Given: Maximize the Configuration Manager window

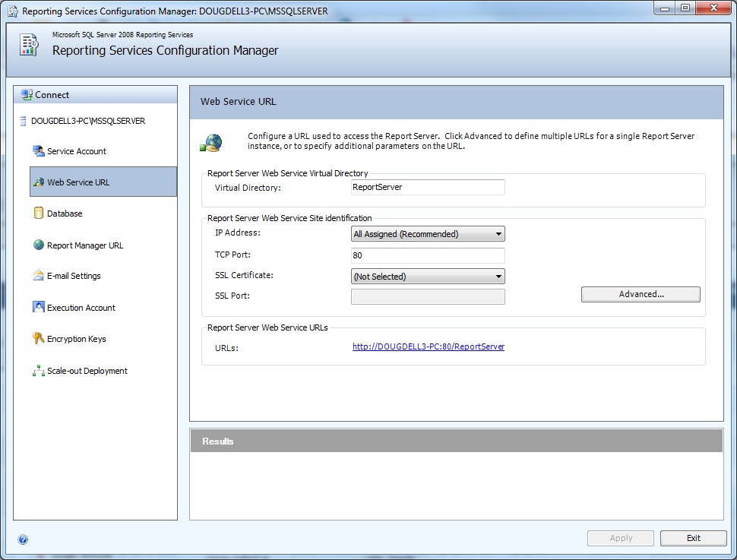Looking at the screenshot, I should pyautogui.click(x=685, y=8).
